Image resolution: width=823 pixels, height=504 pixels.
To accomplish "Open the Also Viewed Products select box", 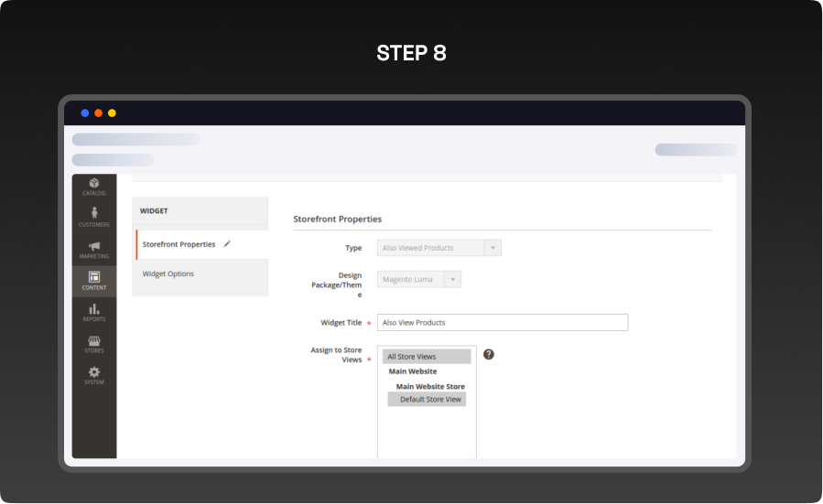I will [430, 248].
